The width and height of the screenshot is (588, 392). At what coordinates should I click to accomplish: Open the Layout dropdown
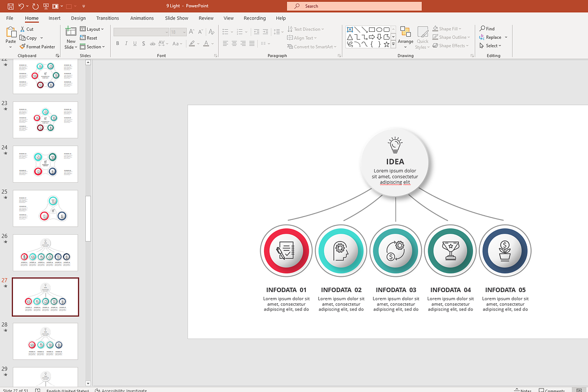click(x=92, y=29)
